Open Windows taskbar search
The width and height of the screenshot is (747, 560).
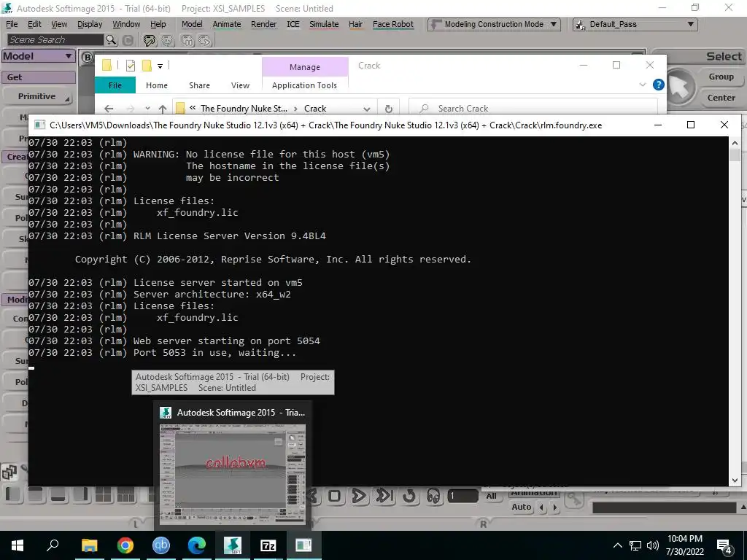(x=53, y=545)
